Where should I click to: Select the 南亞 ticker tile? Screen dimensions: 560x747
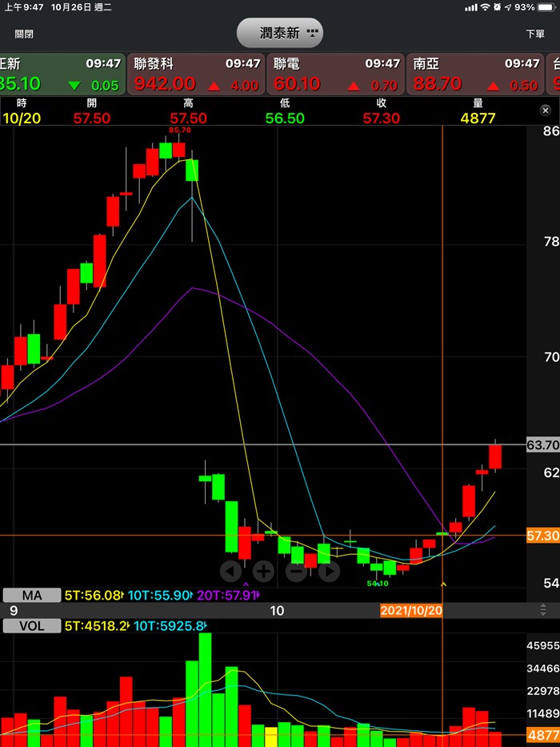point(476,74)
